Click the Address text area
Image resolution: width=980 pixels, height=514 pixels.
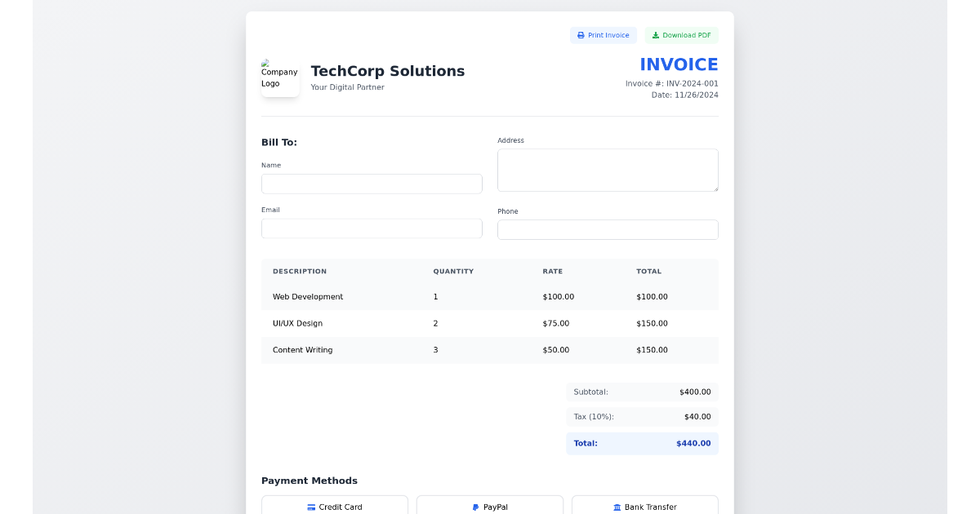(608, 170)
